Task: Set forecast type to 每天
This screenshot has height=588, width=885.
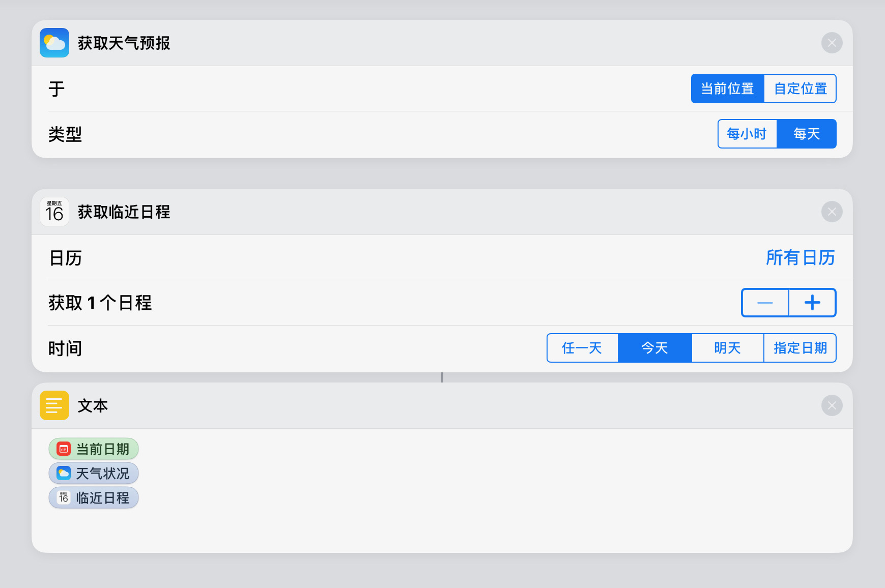Action: tap(807, 134)
